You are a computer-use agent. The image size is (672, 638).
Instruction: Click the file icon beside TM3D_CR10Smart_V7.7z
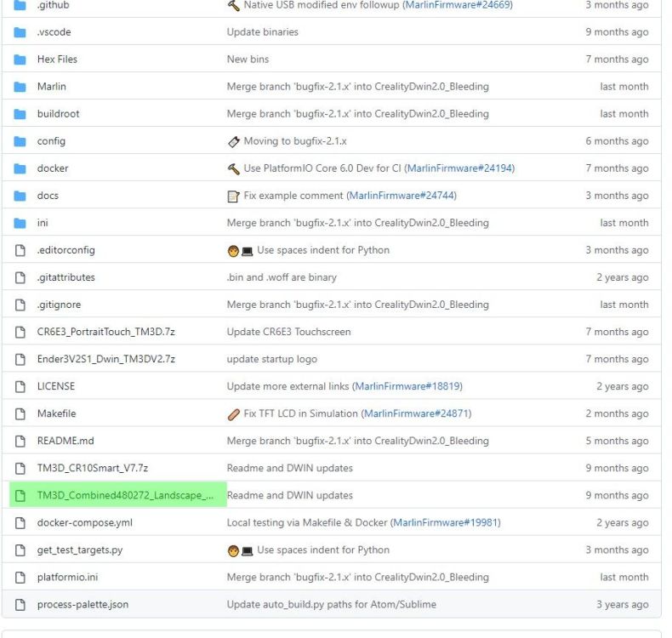[20, 469]
